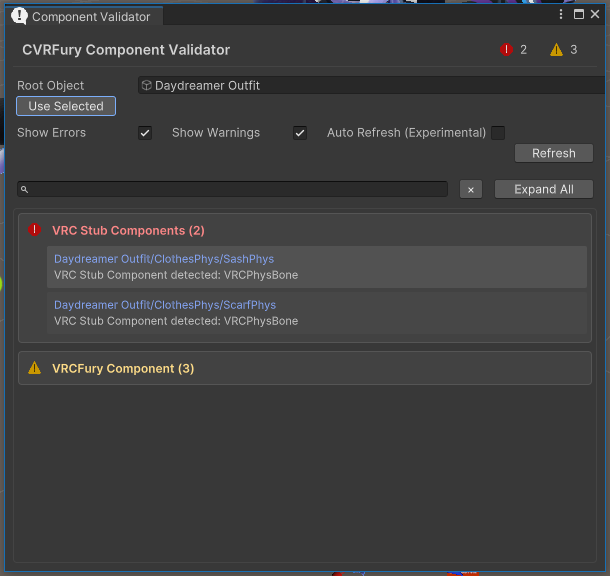Click SashPhys 'VRC Stub Component detected' message
The image size is (610, 576).
tap(176, 275)
